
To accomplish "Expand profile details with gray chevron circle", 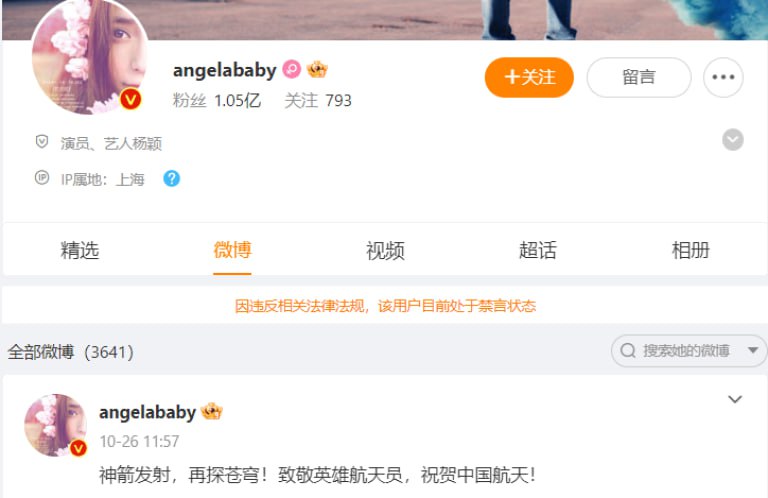I will [733, 140].
